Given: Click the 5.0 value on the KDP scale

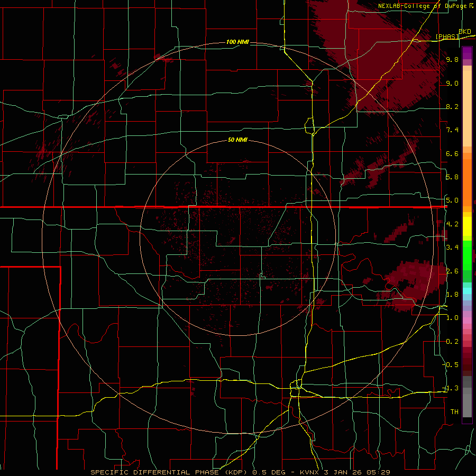Looking at the screenshot, I should (452, 200).
